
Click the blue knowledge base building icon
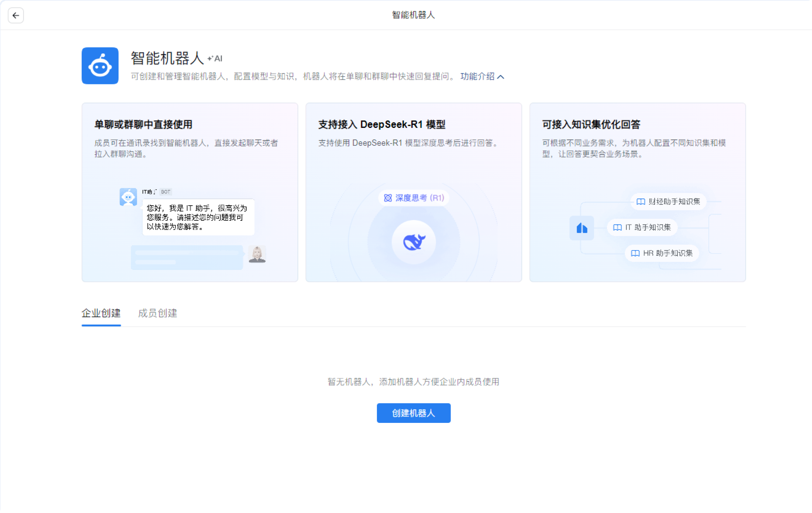581,228
